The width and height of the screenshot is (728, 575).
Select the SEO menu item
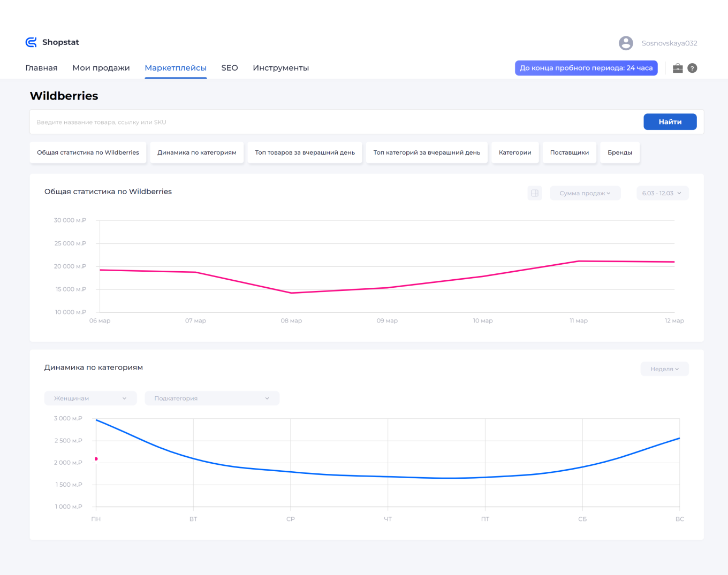tap(229, 68)
